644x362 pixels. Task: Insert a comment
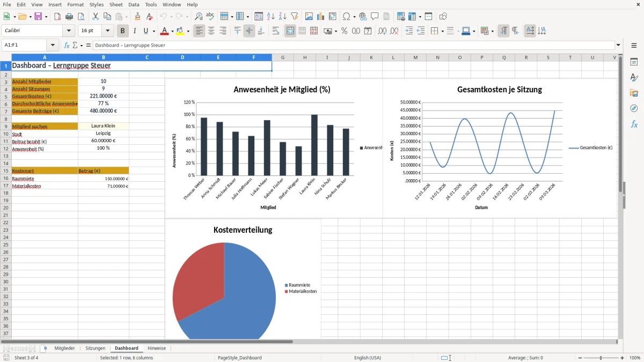pos(375,17)
